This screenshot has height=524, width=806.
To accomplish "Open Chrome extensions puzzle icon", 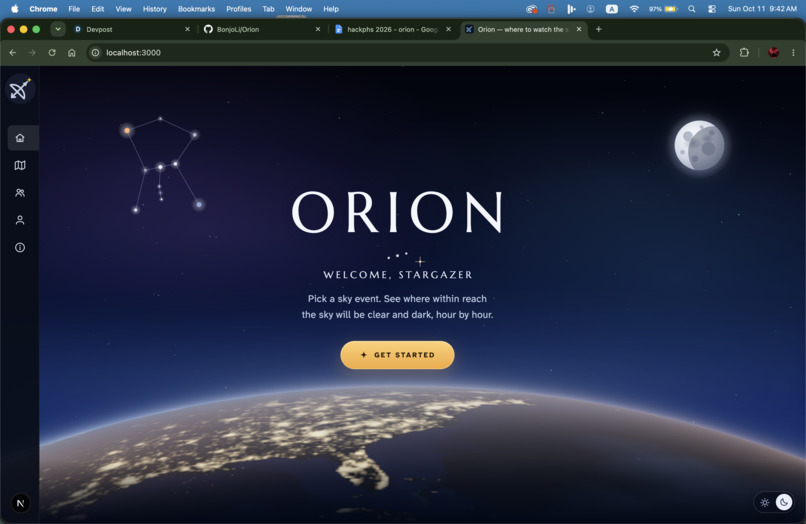I will [744, 52].
